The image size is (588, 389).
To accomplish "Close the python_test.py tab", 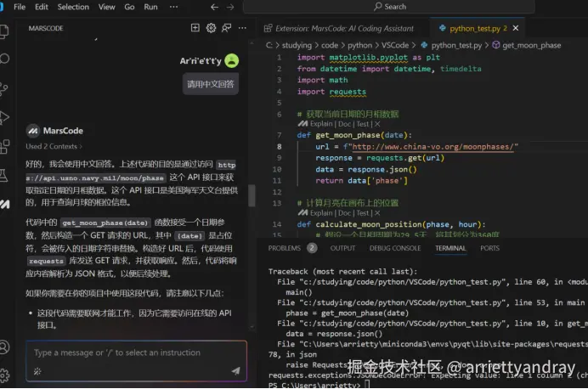I will pyautogui.click(x=516, y=28).
